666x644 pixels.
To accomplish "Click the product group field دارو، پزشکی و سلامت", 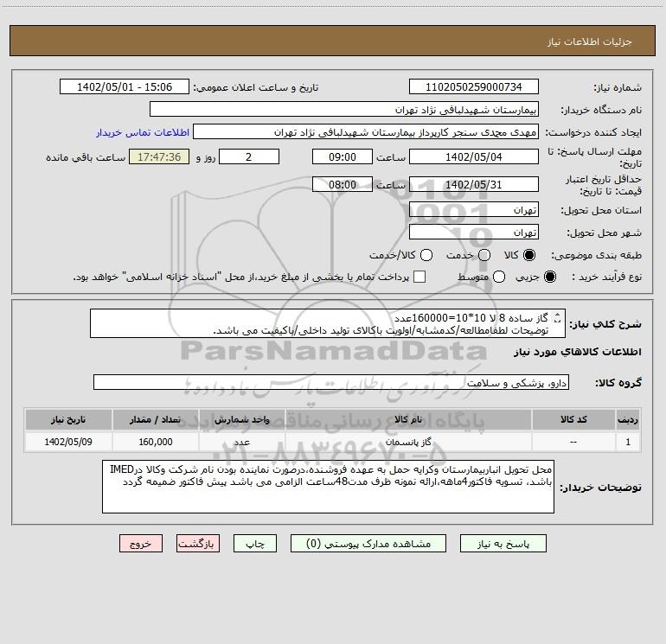I will 331,382.
